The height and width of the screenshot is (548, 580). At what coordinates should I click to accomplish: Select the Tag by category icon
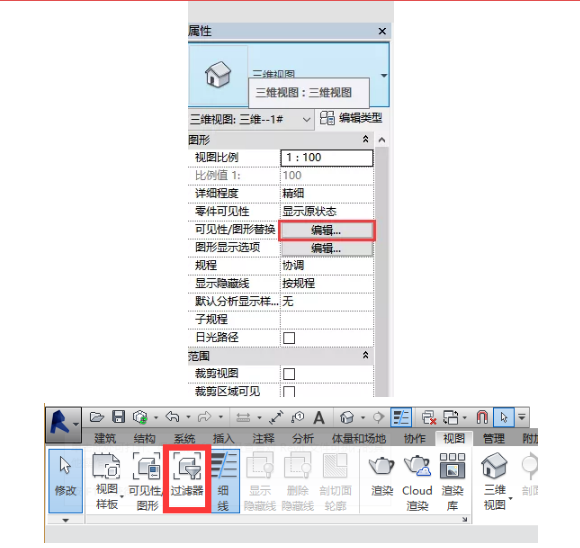click(297, 417)
